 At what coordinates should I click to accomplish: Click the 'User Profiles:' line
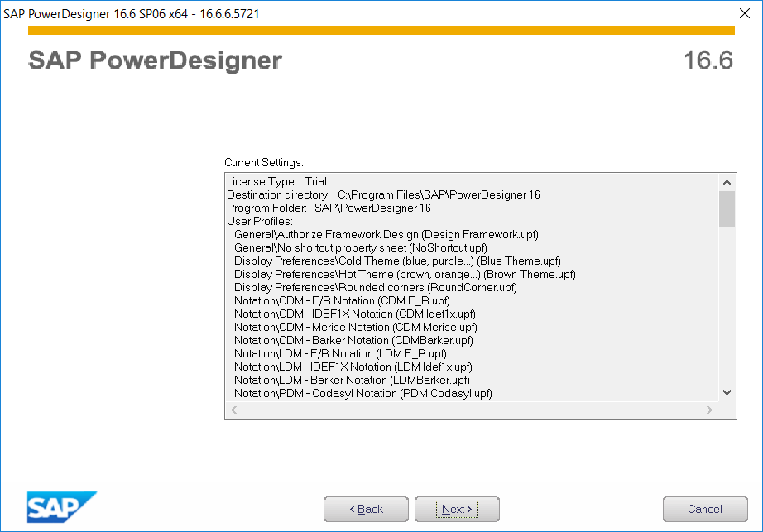pyautogui.click(x=260, y=221)
